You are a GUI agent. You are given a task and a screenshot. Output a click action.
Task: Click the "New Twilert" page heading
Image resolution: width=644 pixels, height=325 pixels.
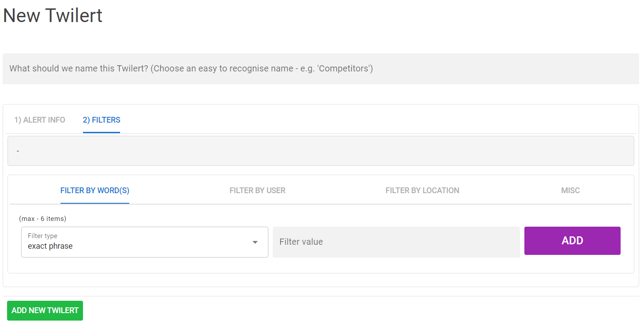coord(53,15)
